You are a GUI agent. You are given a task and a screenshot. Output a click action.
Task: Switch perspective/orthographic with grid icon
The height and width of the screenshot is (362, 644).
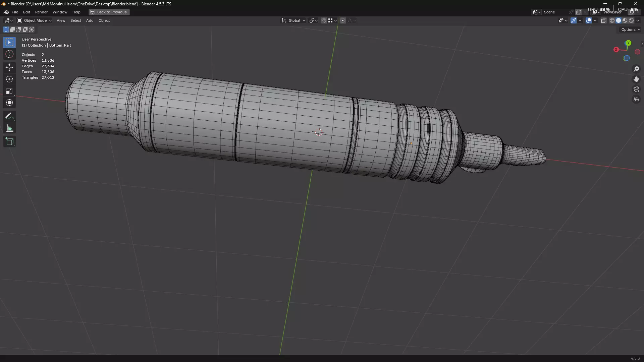(x=636, y=99)
